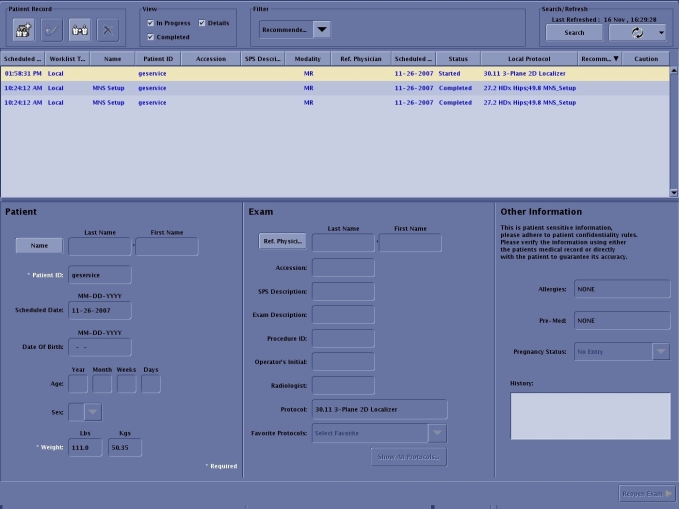679x509 pixels.
Task: Expand the Sex dropdown
Action: coord(92,411)
